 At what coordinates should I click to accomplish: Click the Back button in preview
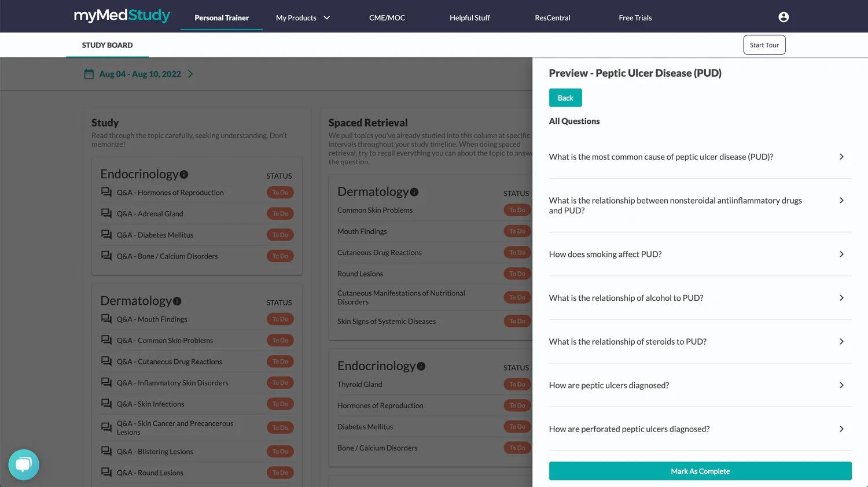click(565, 98)
